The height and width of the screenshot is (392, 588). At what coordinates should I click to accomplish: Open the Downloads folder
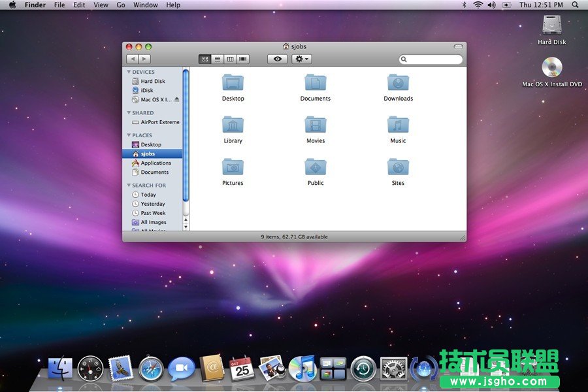click(398, 84)
